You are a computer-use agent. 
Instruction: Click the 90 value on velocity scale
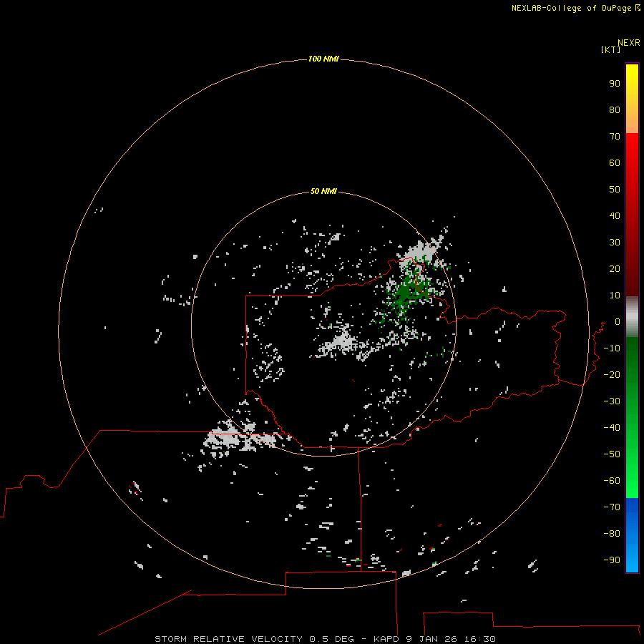point(615,84)
